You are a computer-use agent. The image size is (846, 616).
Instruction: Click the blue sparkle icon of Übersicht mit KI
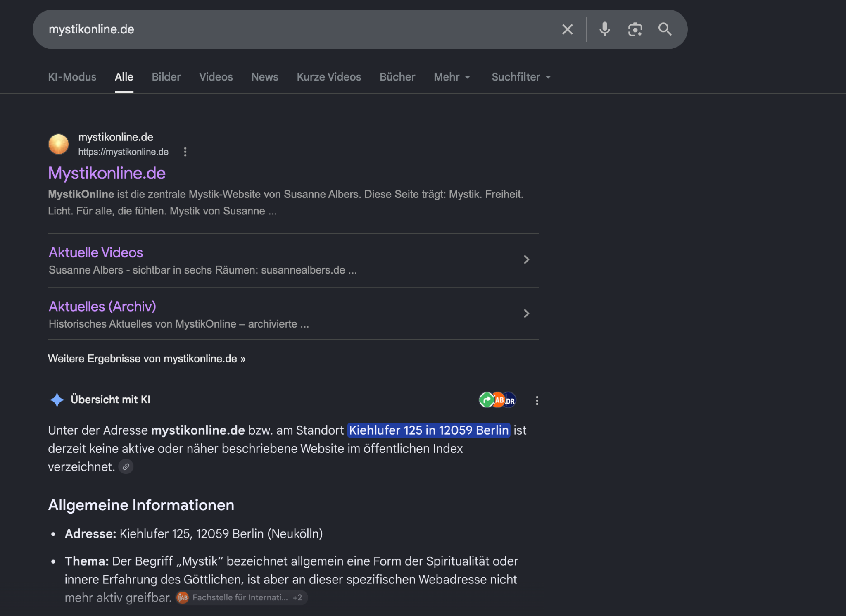pos(57,400)
